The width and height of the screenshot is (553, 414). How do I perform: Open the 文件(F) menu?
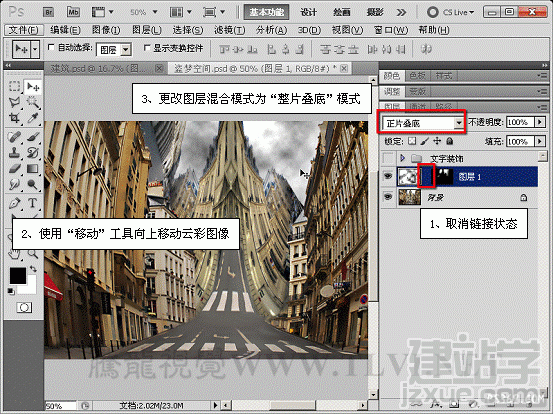click(x=24, y=30)
